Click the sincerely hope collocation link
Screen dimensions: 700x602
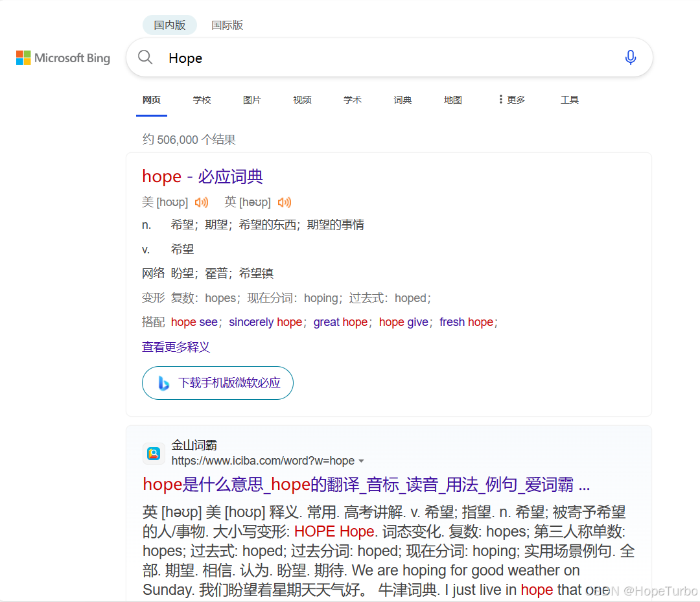266,322
